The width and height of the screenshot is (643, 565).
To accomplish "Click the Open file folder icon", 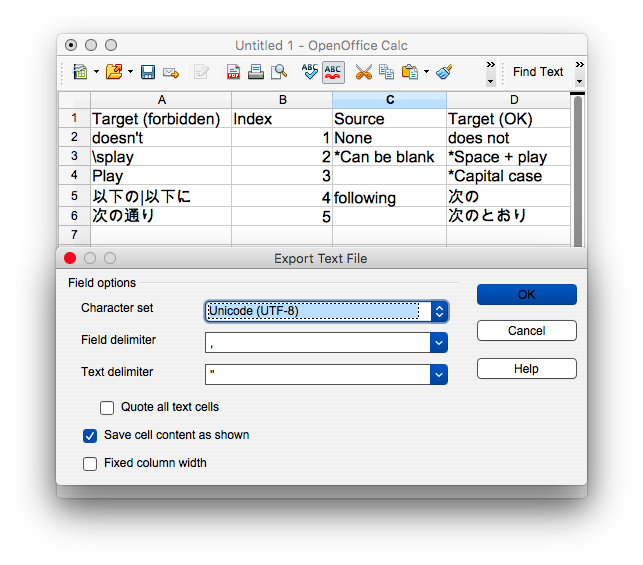I will 114,72.
